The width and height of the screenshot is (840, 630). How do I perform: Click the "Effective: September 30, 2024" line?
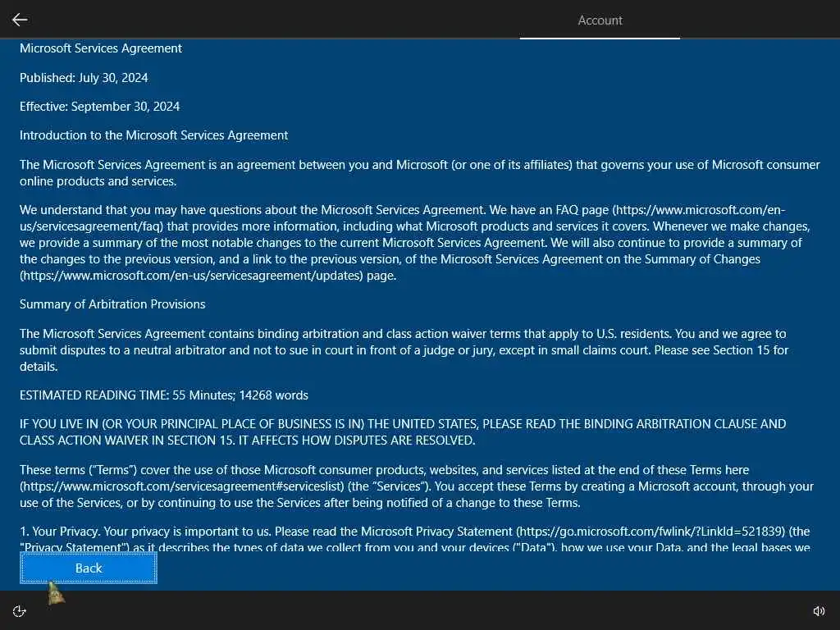(99, 107)
